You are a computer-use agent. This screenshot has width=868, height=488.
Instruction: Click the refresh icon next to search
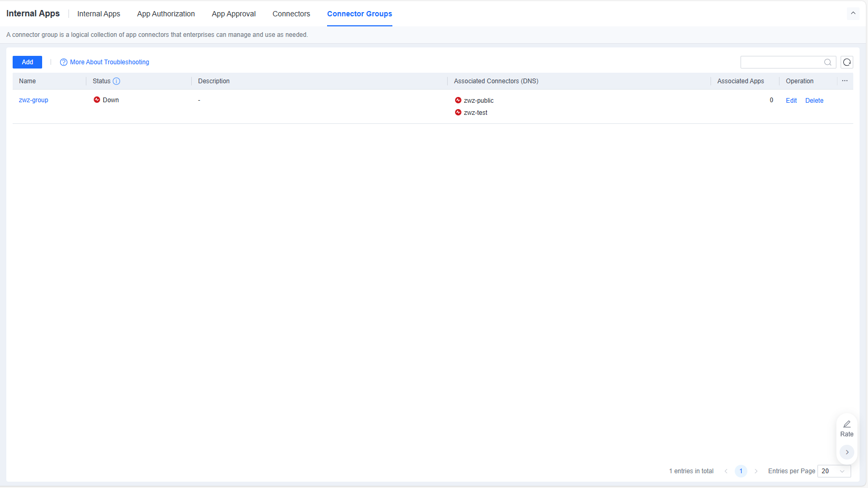[847, 62]
